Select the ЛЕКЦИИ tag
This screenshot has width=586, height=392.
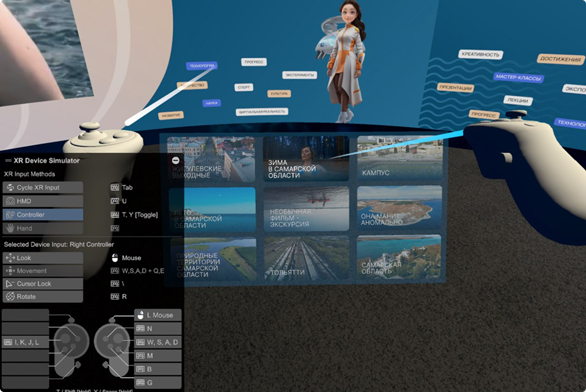518,100
